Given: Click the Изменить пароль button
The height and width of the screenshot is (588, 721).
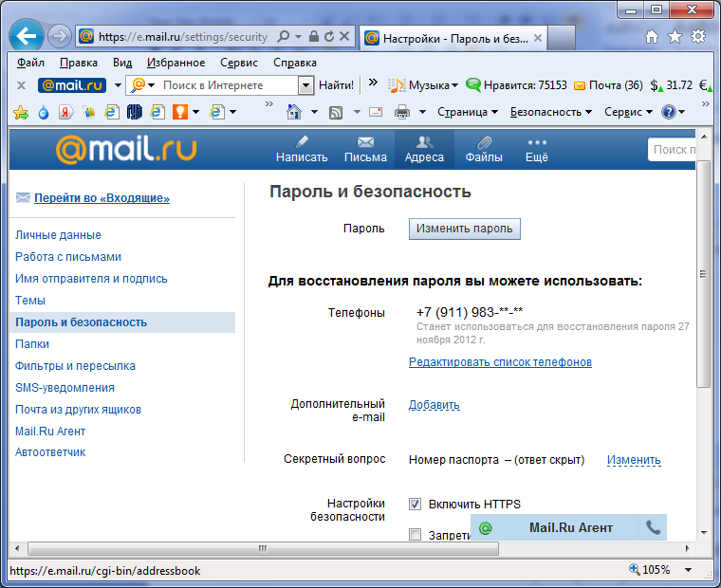Looking at the screenshot, I should click(x=465, y=229).
